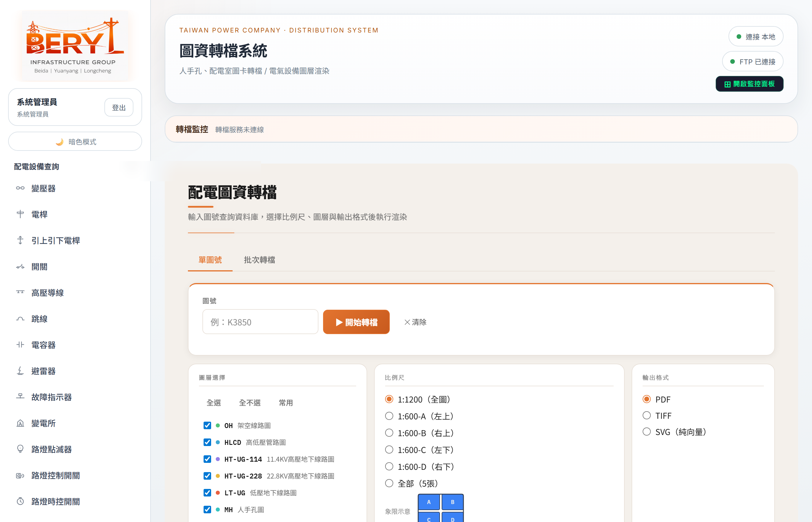Click the streetlight control switch (路燈控制開關) icon

[20, 476]
